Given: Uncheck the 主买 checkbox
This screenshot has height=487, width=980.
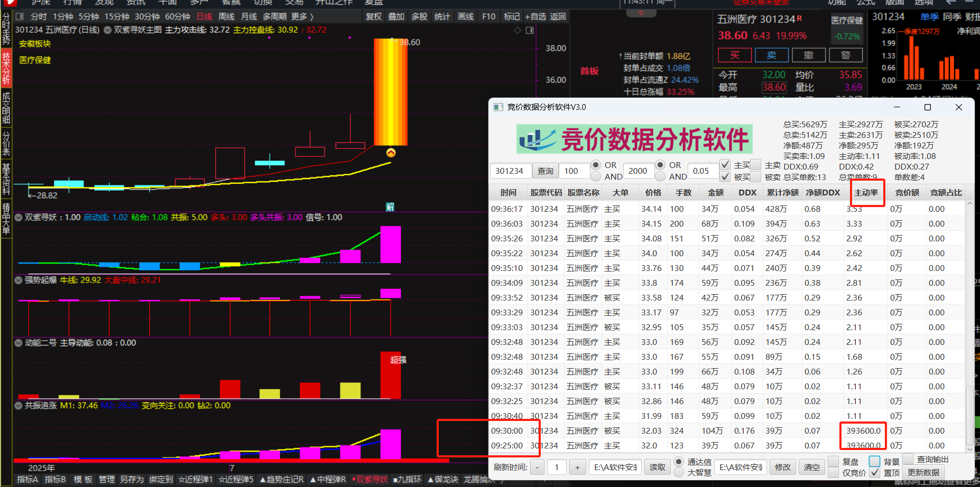Looking at the screenshot, I should (x=725, y=165).
